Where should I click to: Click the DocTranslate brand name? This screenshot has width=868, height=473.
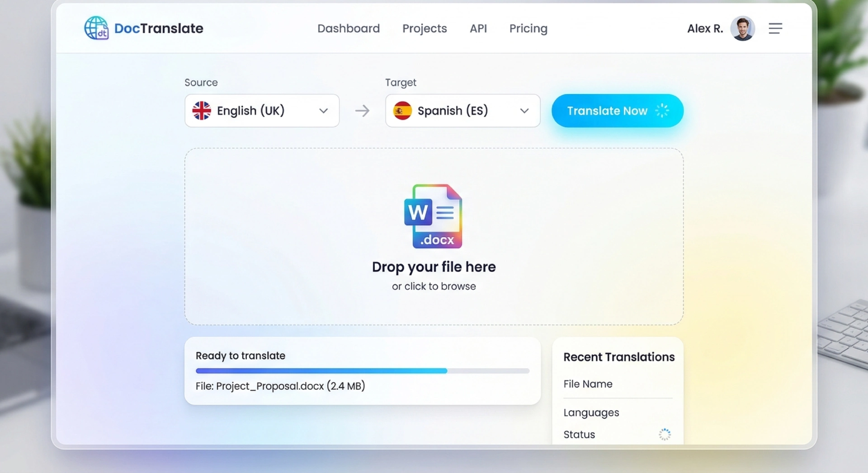pyautogui.click(x=159, y=28)
